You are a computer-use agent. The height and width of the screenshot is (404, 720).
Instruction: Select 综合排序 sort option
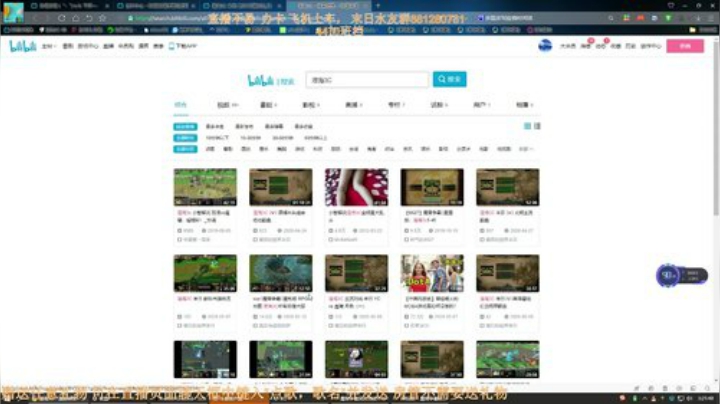[x=185, y=127]
